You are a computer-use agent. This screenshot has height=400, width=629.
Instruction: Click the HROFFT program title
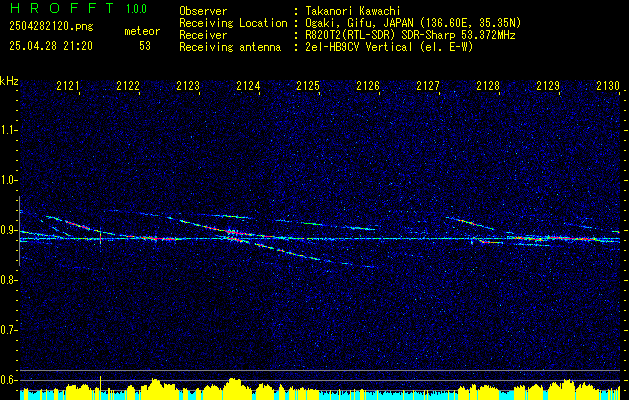61,8
